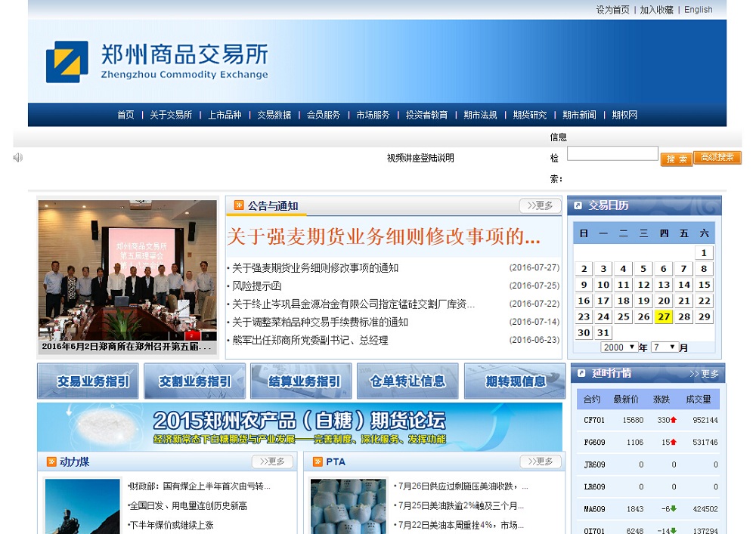Open the 风险提示函 notice
Viewport: 756px width, 534px height.
tap(256, 286)
